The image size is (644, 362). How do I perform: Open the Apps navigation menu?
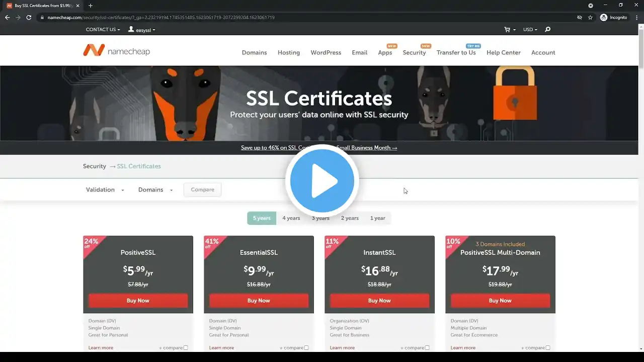pyautogui.click(x=385, y=52)
